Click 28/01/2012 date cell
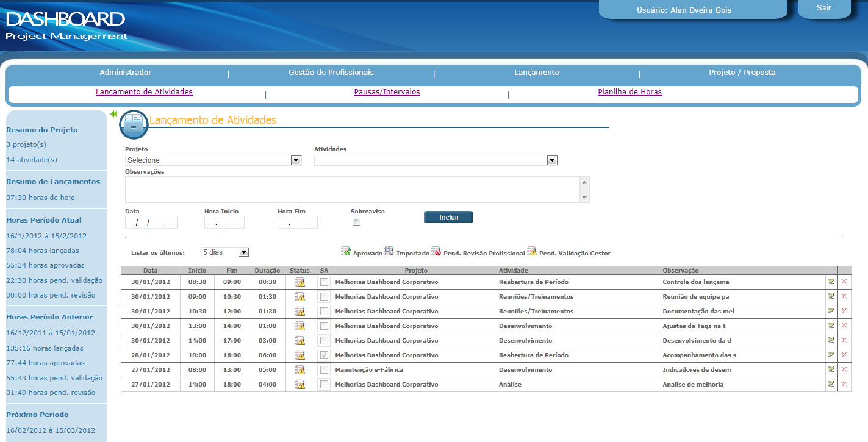The height and width of the screenshot is (442, 868). [x=150, y=355]
